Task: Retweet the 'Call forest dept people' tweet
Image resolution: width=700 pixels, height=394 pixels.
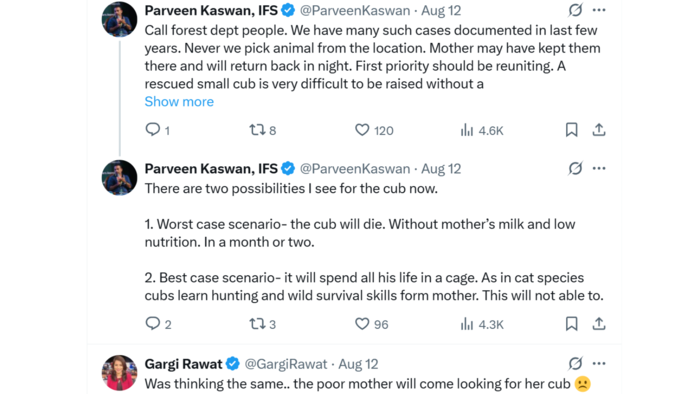Action: (257, 130)
